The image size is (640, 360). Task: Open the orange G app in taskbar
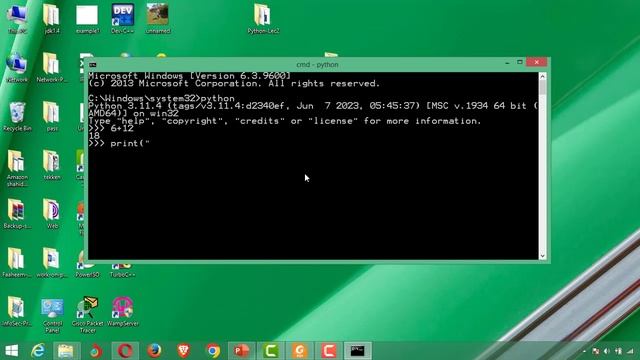point(300,351)
